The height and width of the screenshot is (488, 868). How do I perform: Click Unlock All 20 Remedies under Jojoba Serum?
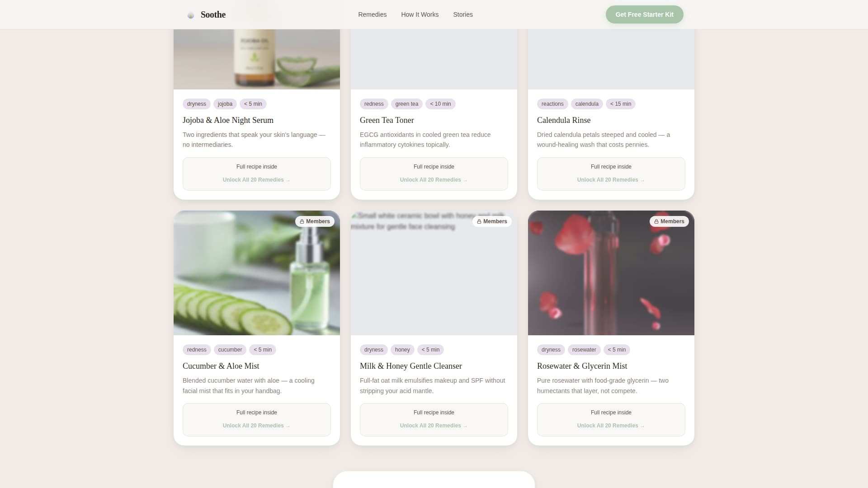(x=256, y=180)
